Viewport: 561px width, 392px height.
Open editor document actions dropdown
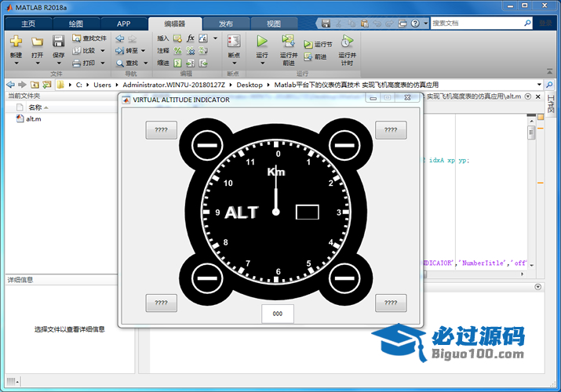(528, 96)
